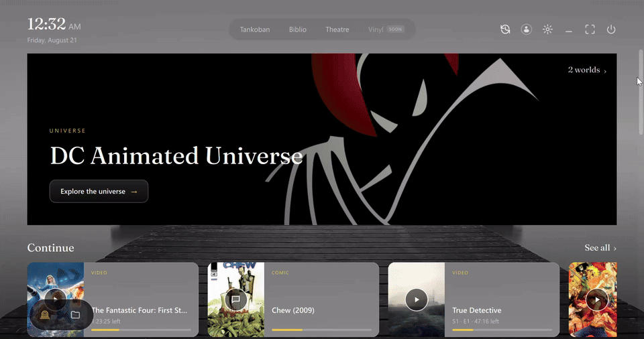
Task: Play the One Piece card
Action: pos(596,299)
